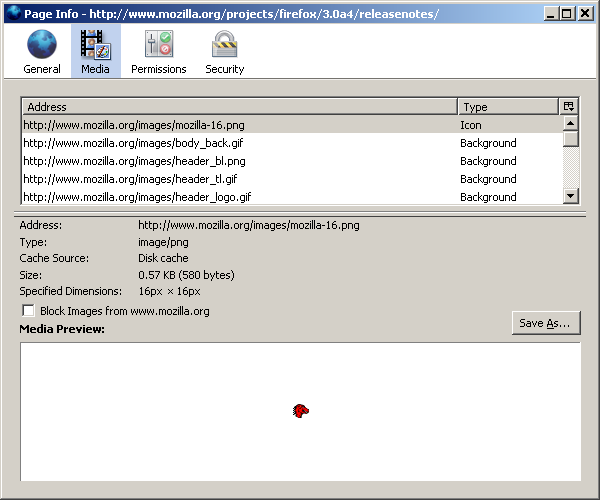The width and height of the screenshot is (600, 500).
Task: Close the Page Info window
Action: (x=585, y=14)
